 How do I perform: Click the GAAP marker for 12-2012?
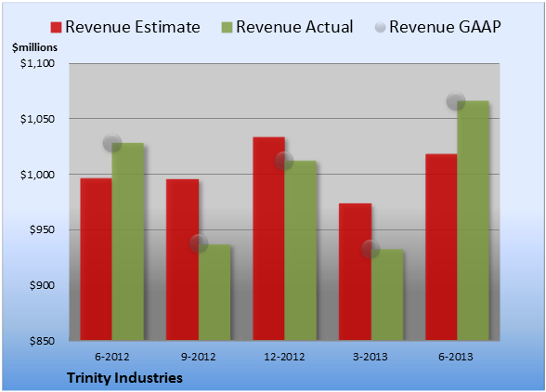(x=284, y=161)
